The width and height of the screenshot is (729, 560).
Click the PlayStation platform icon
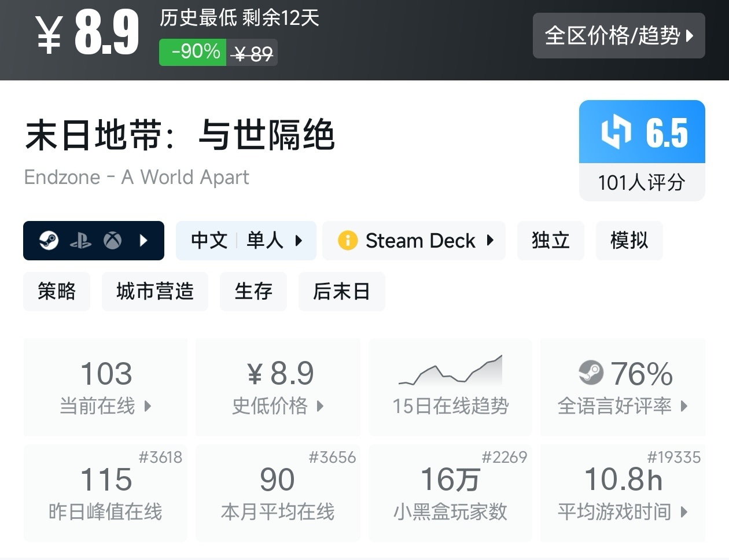click(x=80, y=241)
